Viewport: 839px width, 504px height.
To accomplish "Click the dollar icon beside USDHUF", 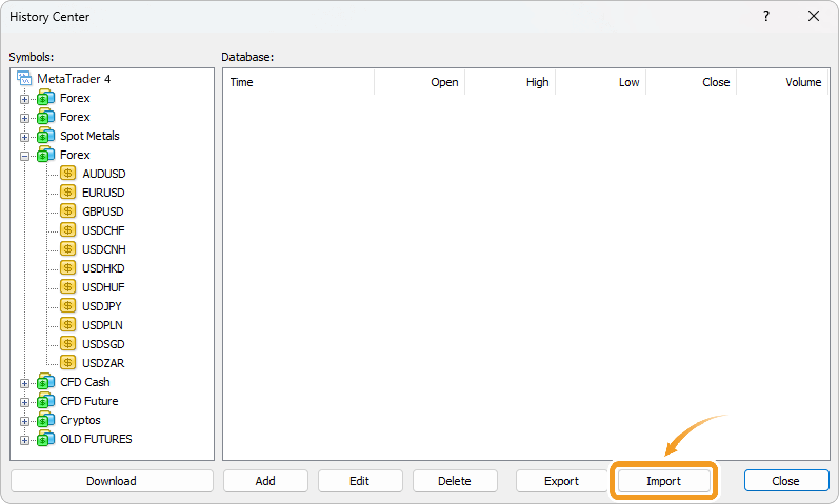I will (x=68, y=287).
